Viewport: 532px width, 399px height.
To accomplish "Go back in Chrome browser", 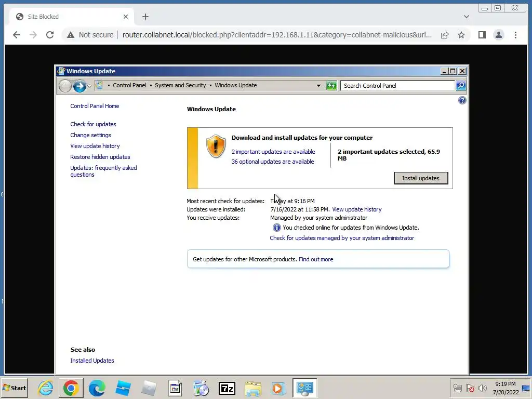I will tap(16, 35).
